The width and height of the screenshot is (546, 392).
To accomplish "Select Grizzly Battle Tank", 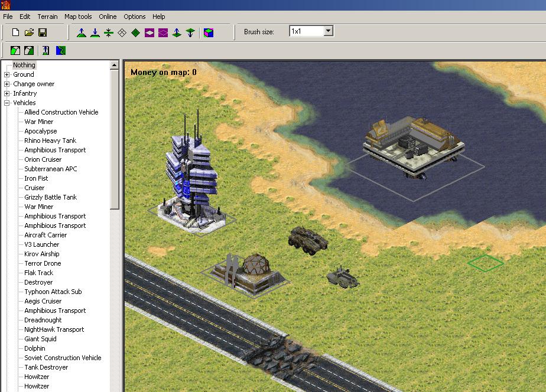I will [50, 197].
